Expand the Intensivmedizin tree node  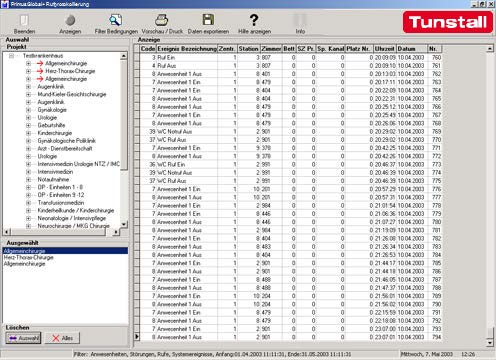(x=28, y=172)
